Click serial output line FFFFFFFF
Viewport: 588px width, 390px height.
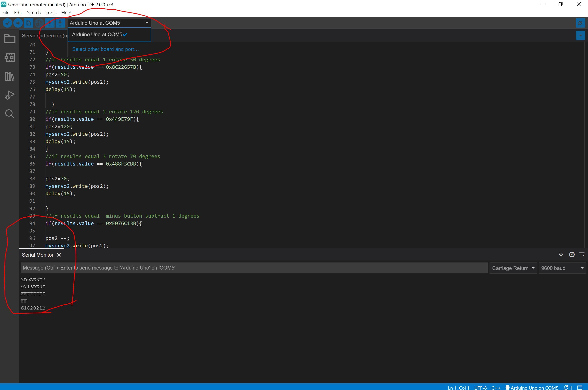tap(33, 294)
